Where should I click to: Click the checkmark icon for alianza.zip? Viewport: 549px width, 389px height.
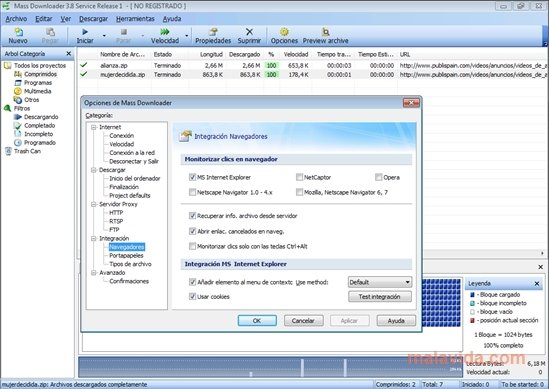[83, 65]
